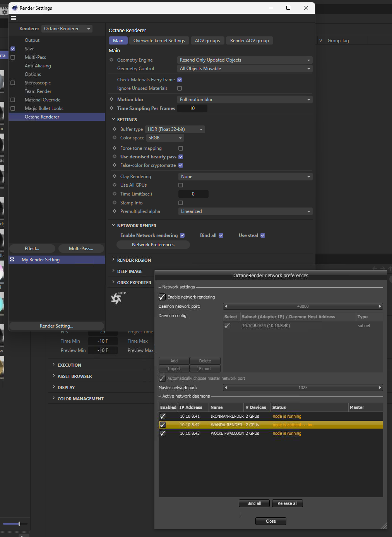The image size is (392, 537).
Task: Open Color space sRGB dropdown
Action: pyautogui.click(x=165, y=138)
